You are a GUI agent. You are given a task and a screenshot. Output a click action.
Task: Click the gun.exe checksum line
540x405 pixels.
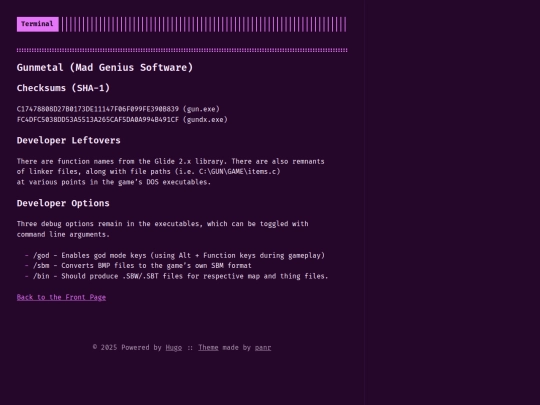click(118, 109)
